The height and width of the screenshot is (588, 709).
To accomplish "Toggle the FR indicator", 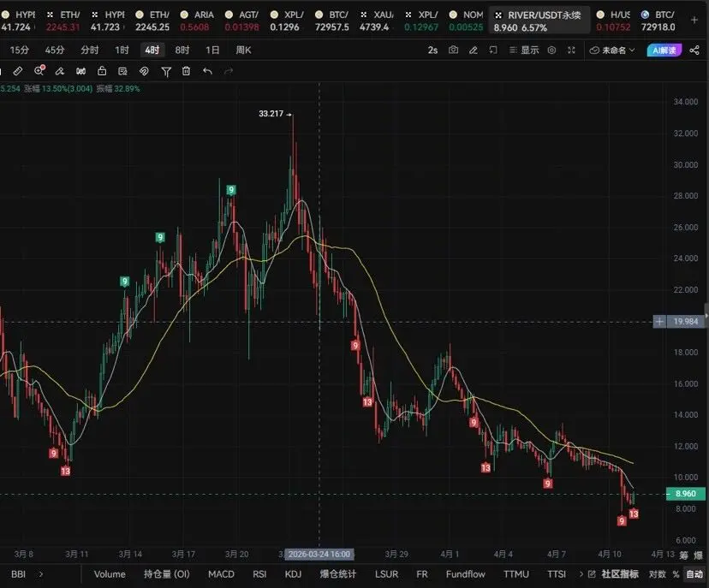I will click(422, 574).
